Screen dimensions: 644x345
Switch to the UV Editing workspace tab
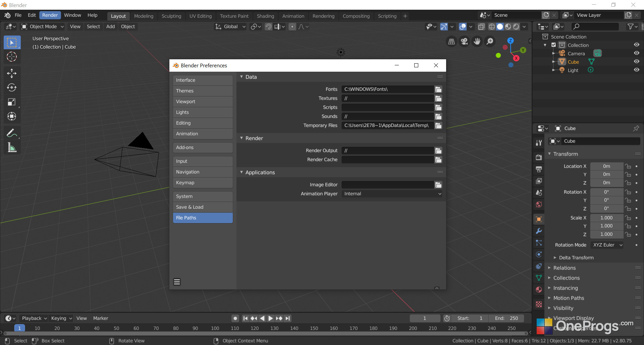pyautogui.click(x=201, y=16)
